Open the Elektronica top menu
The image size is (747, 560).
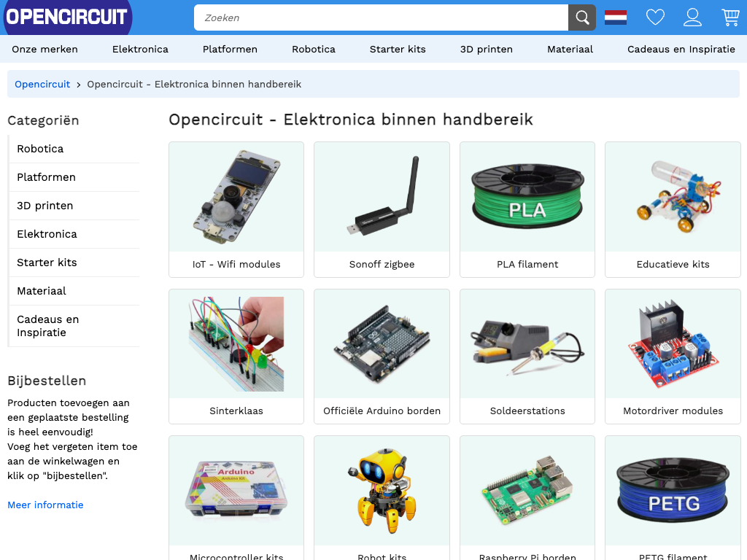[140, 49]
